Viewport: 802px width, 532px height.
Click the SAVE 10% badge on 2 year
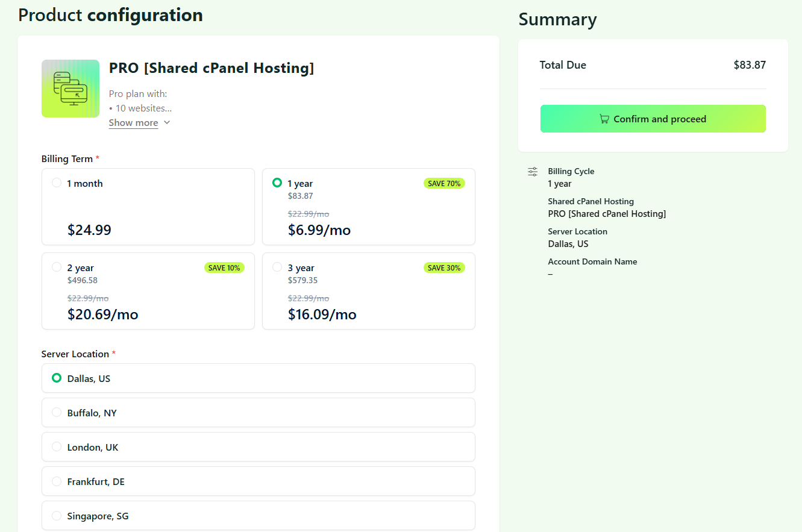(224, 268)
